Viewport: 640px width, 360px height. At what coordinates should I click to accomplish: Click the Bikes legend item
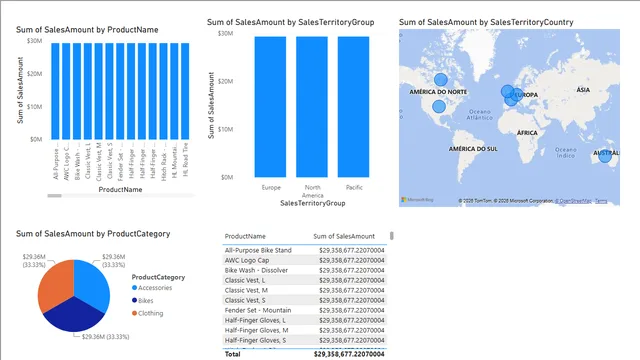(142, 300)
